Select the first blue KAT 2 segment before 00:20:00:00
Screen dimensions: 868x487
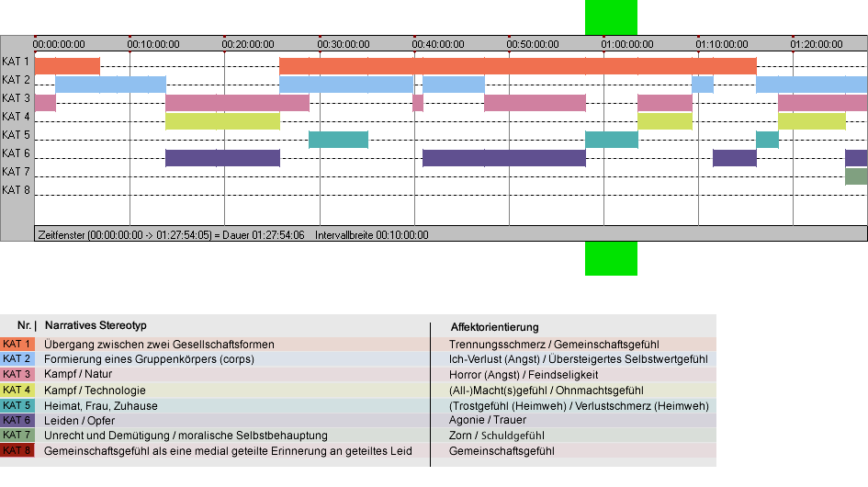coord(111,85)
